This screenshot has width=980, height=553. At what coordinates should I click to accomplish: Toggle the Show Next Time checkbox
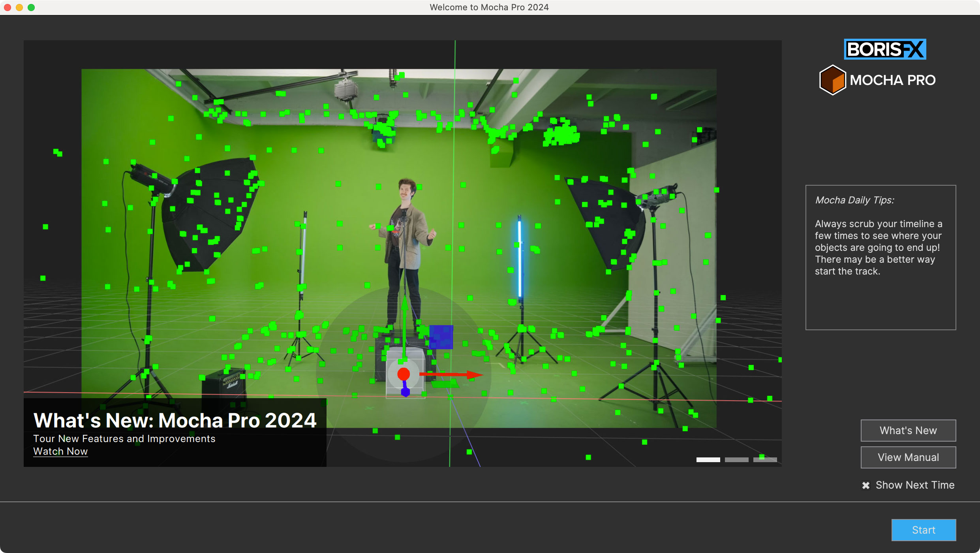click(x=866, y=485)
